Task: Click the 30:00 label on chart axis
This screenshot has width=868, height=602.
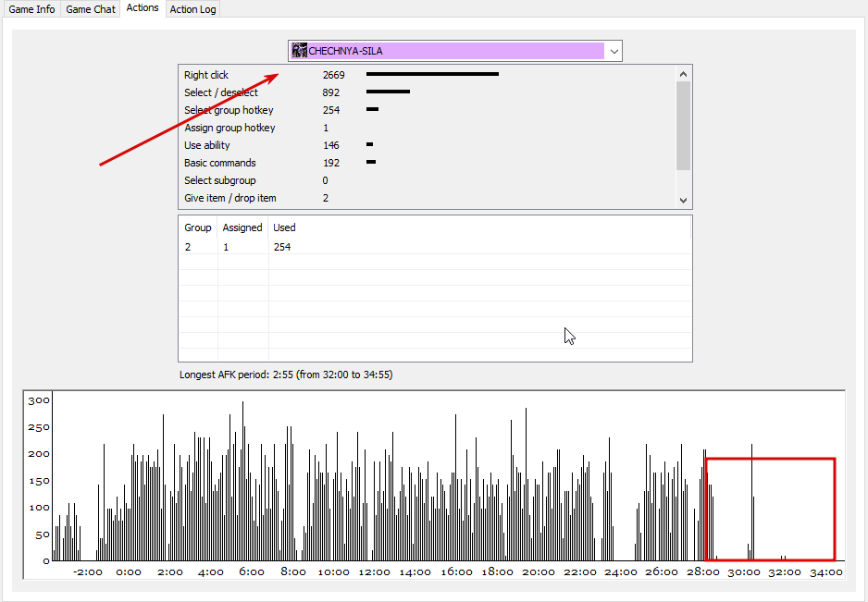Action: point(743,572)
